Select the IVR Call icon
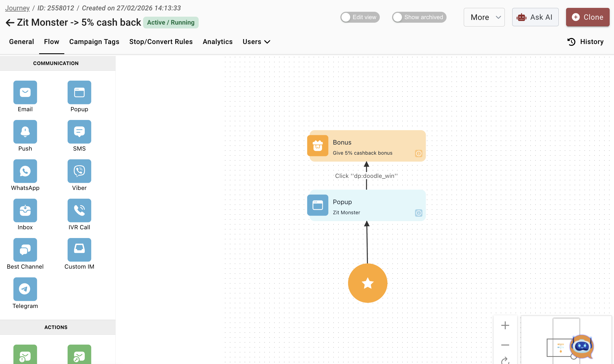The height and width of the screenshot is (364, 614). click(x=79, y=210)
